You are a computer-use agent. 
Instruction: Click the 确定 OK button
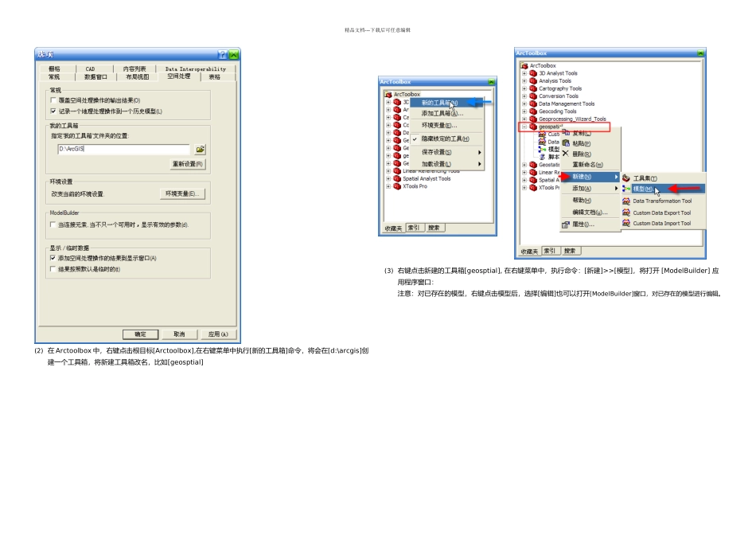(x=140, y=334)
